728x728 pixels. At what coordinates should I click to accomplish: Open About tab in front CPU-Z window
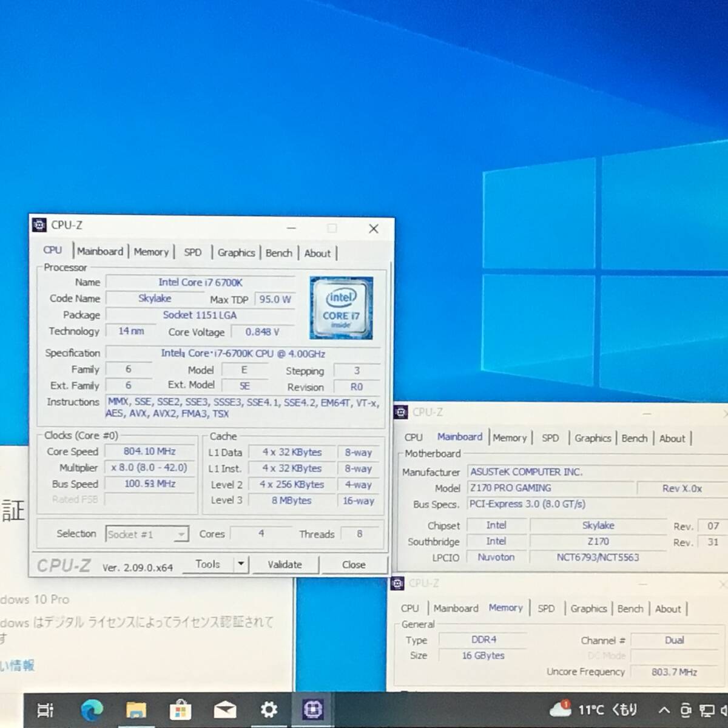[317, 254]
